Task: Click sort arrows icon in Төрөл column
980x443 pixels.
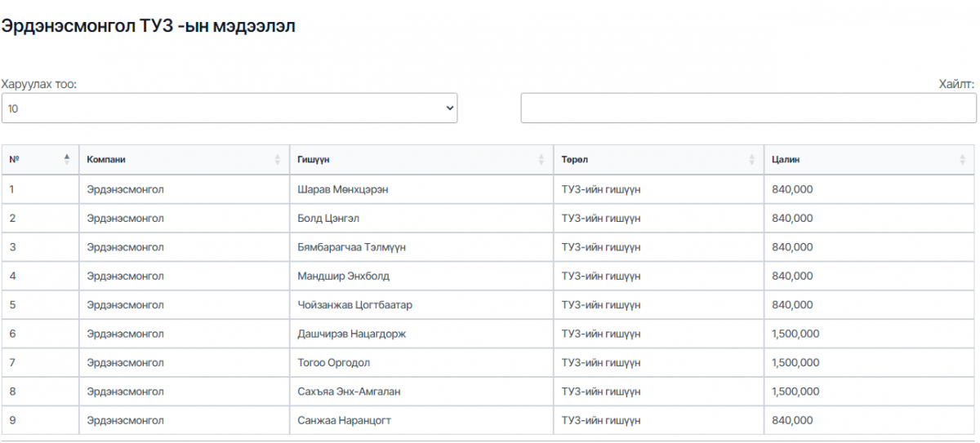Action: coord(752,160)
